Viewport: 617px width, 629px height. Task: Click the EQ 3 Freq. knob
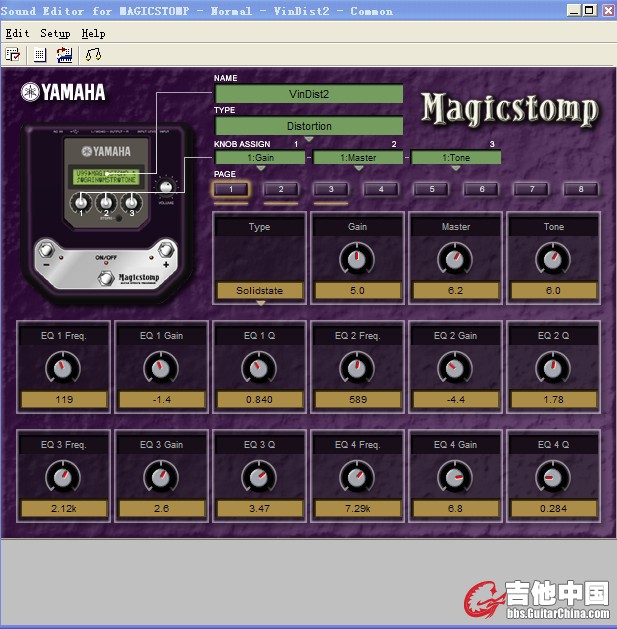coord(63,477)
